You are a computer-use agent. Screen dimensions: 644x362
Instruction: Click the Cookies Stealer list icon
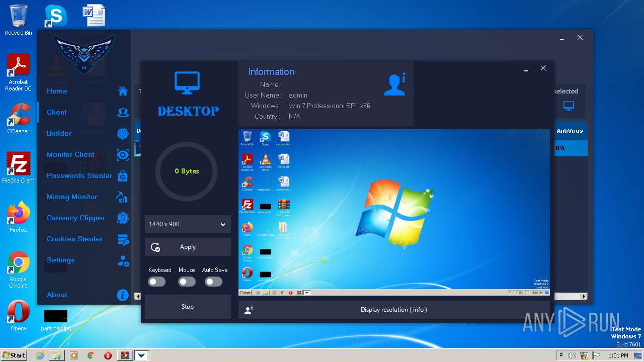tap(123, 240)
